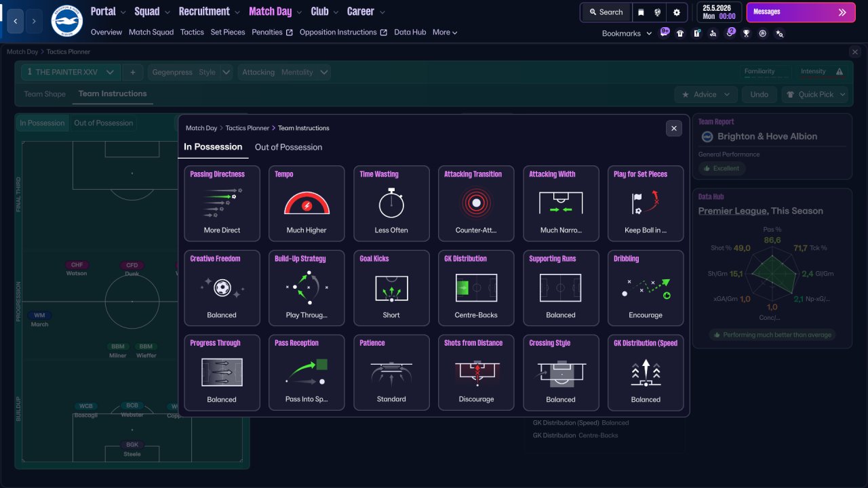Go back with the left arrow button
The image size is (868, 488).
pos(16,21)
